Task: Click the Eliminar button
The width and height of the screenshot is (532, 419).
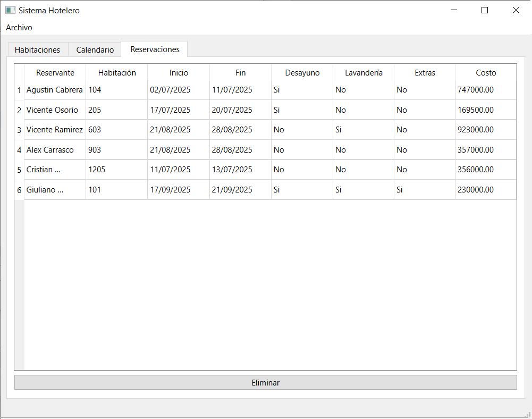Action: click(x=266, y=383)
